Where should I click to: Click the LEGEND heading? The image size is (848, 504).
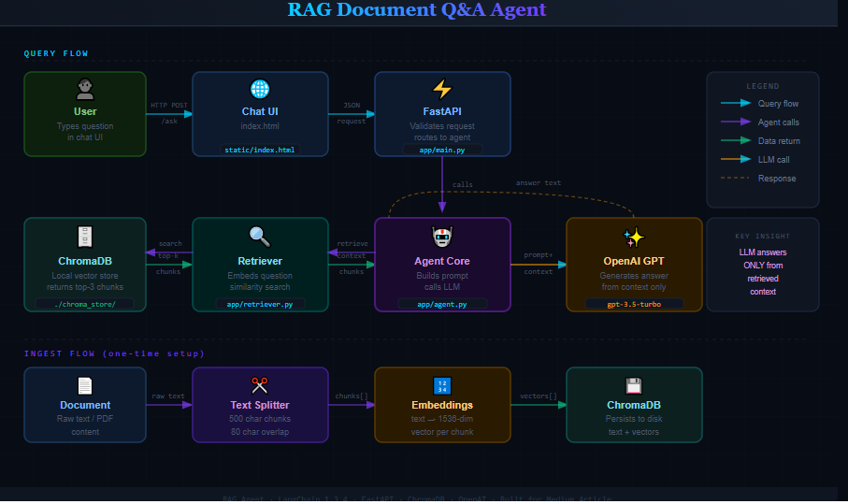763,86
